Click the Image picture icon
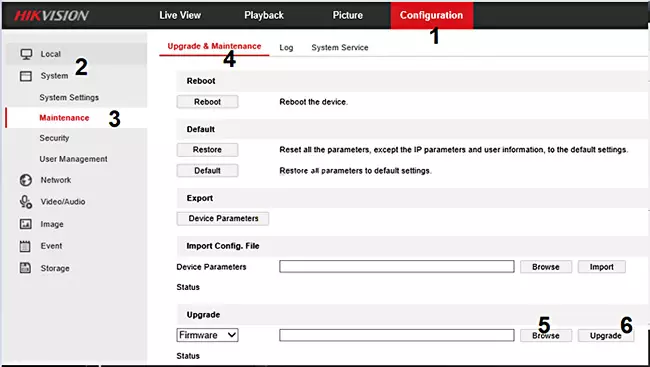The image size is (650, 367). (26, 224)
